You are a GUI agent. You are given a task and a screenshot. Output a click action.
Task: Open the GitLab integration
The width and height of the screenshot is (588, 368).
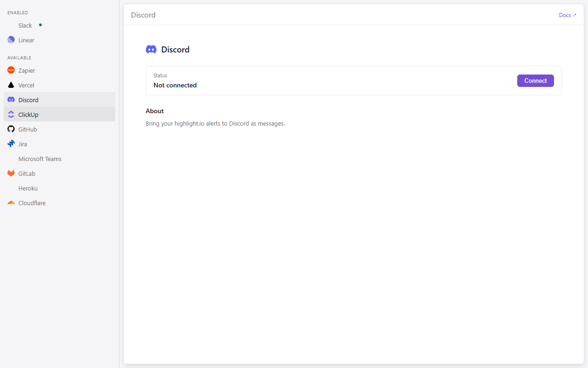59,173
